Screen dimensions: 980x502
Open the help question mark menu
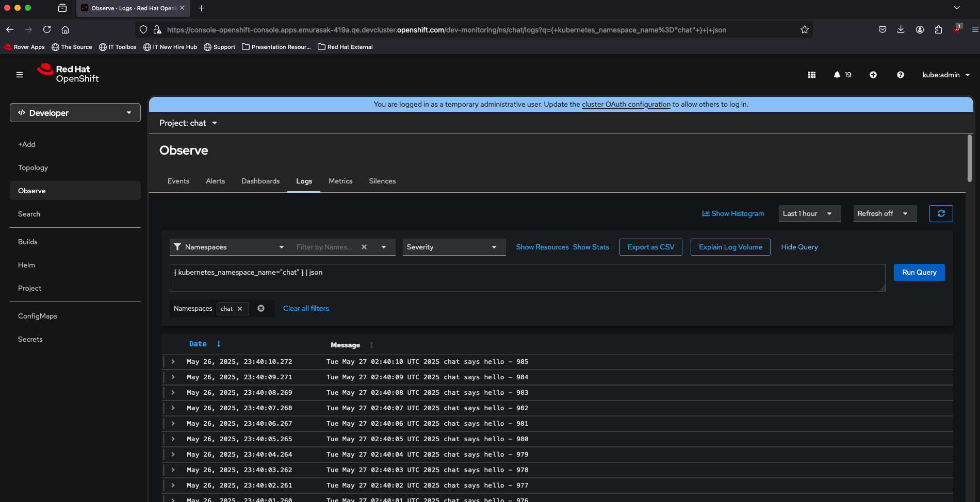point(900,75)
